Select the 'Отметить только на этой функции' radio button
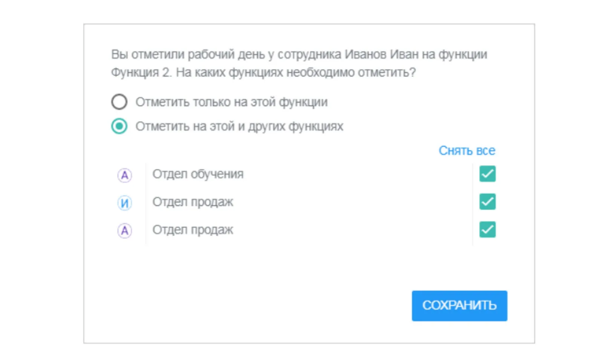603x364 pixels. 119,102
